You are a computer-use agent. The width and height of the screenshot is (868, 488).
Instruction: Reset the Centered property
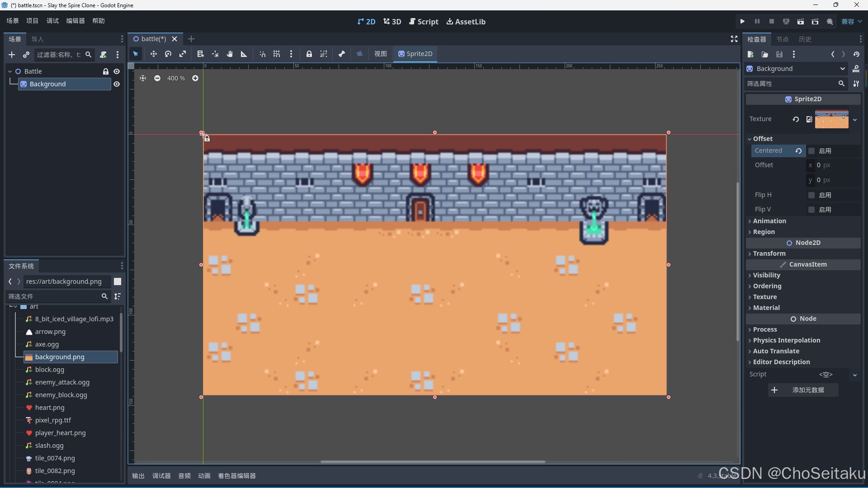click(798, 151)
